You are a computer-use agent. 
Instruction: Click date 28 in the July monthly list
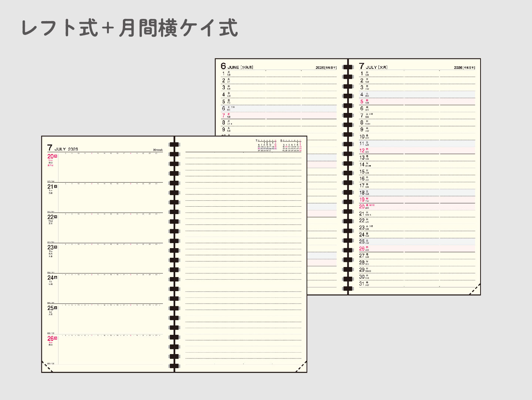click(x=362, y=263)
